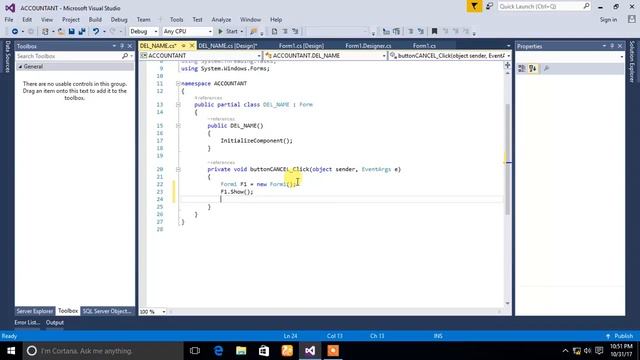640x360 pixels.
Task: Open the Debug configuration dropdown
Action: [144, 31]
